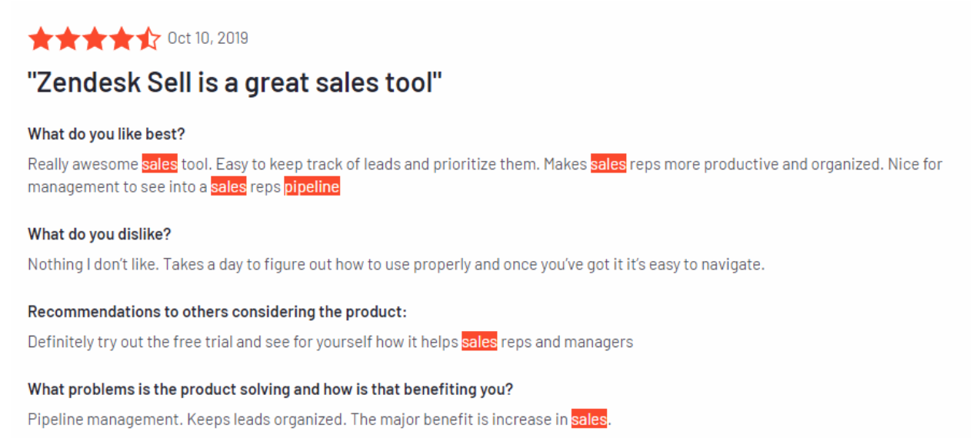The image size is (980, 445).
Task: Click the "What do you like best?" heading
Action: pos(106,134)
